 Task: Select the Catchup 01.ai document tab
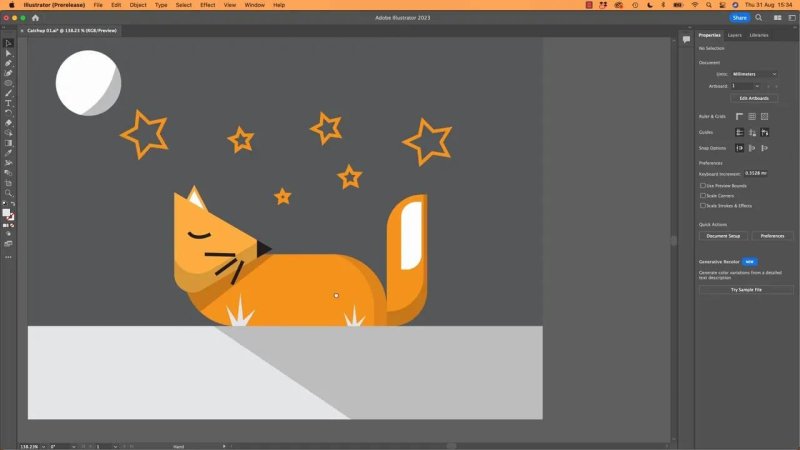pyautogui.click(x=72, y=31)
